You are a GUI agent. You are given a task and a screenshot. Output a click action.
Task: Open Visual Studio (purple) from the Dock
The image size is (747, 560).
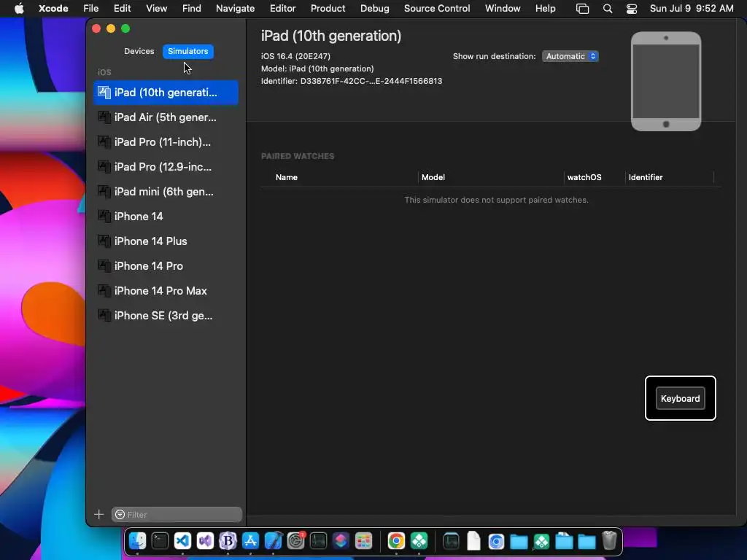(205, 541)
